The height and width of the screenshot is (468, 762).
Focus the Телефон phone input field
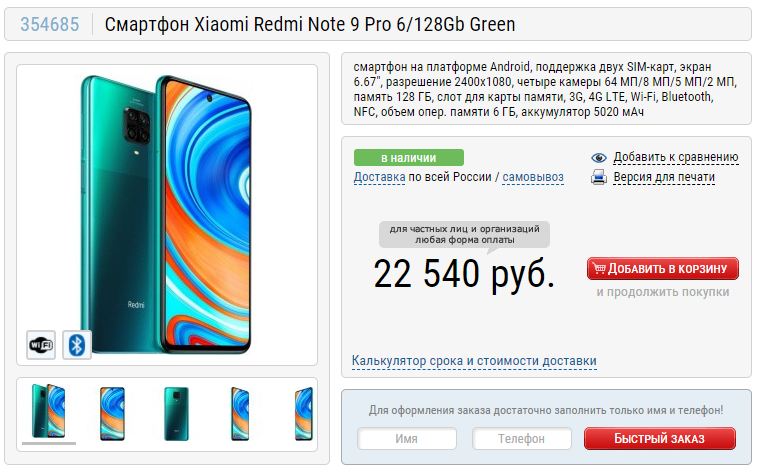pos(521,439)
